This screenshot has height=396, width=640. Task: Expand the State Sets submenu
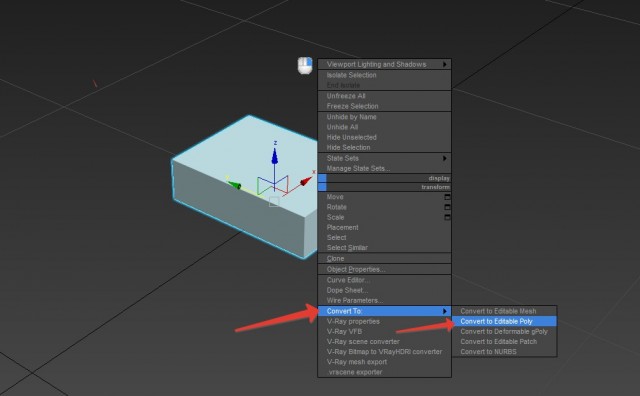(x=384, y=158)
